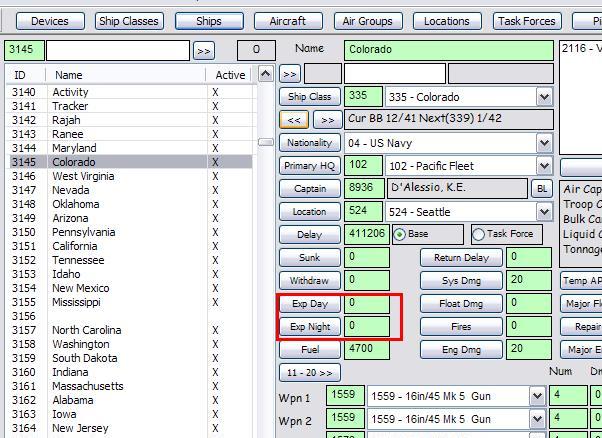Expand the Primary HQ Pacific Fleet dropdown
602x438 pixels.
544,166
